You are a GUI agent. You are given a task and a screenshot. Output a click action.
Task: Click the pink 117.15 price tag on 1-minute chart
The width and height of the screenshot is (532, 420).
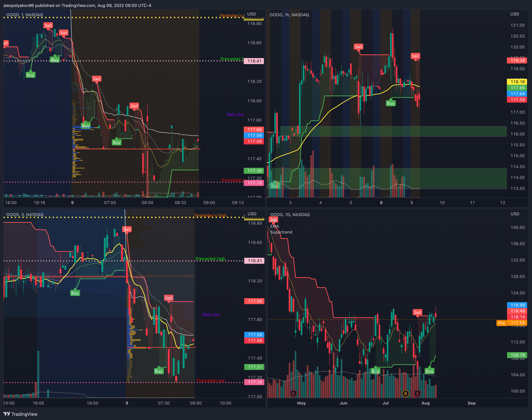pos(254,183)
